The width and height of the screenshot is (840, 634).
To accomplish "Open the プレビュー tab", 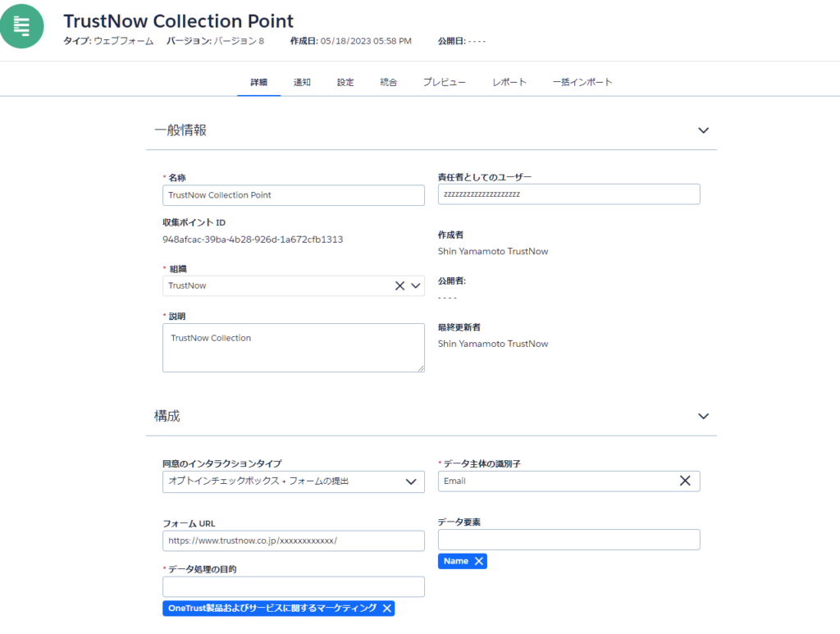I will 445,82.
